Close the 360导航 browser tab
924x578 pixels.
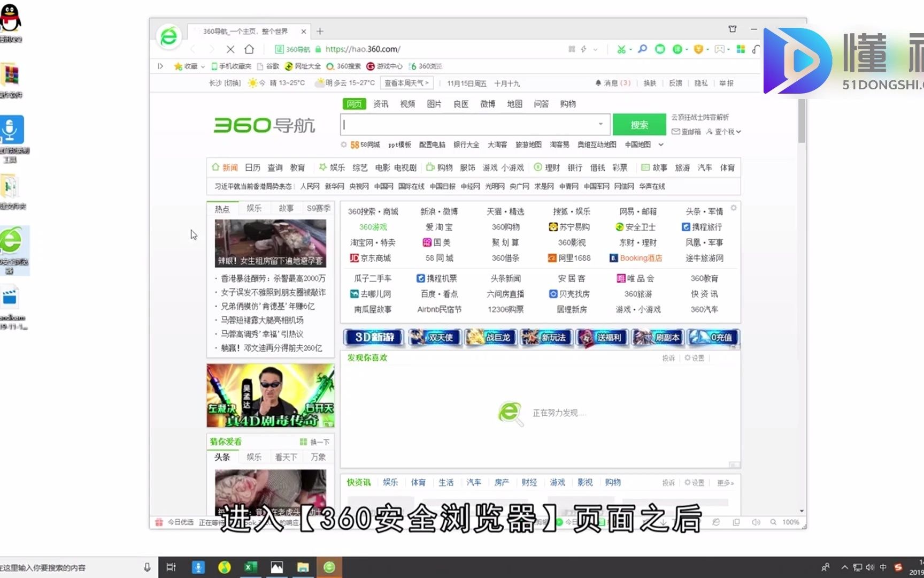pos(304,32)
